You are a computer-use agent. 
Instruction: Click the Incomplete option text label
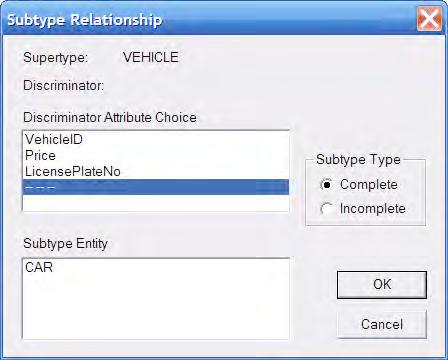tap(373, 209)
